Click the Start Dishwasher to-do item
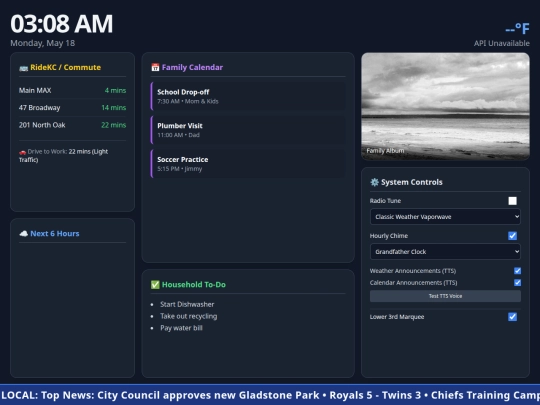Screen dimensions: 540x405 187,304
